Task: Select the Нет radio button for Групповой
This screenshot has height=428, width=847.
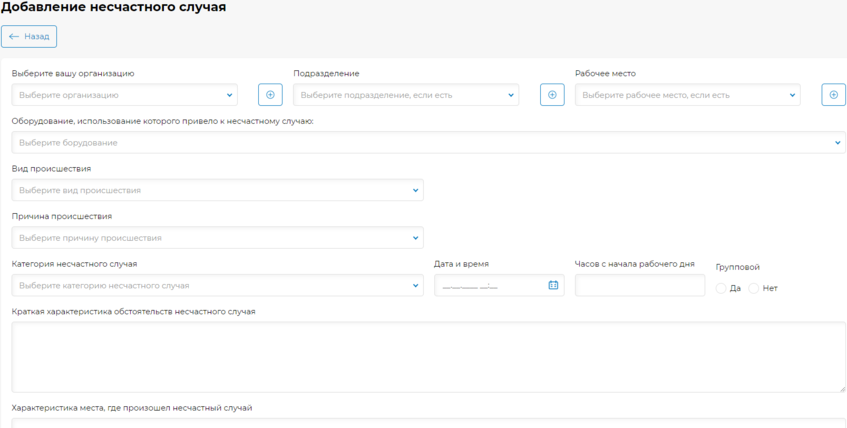Action: [x=754, y=289]
